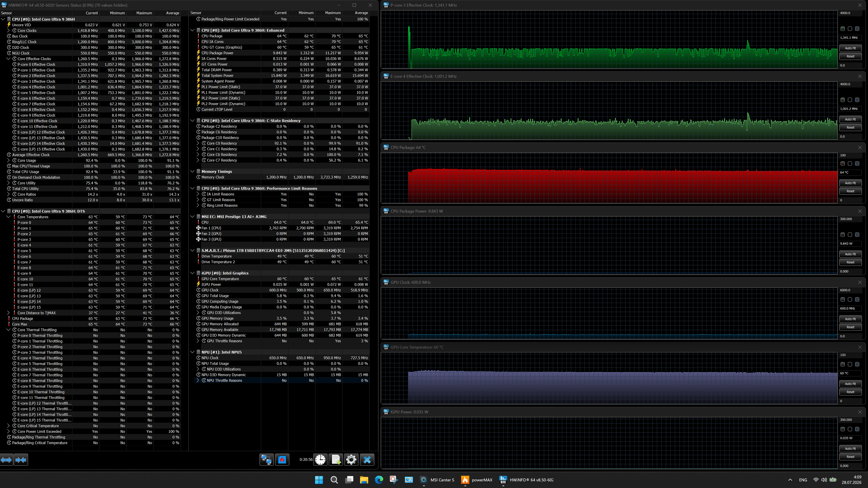Toggle middle black square in E-core 4 graph
This screenshot has height=488, width=868.
pos(850,100)
